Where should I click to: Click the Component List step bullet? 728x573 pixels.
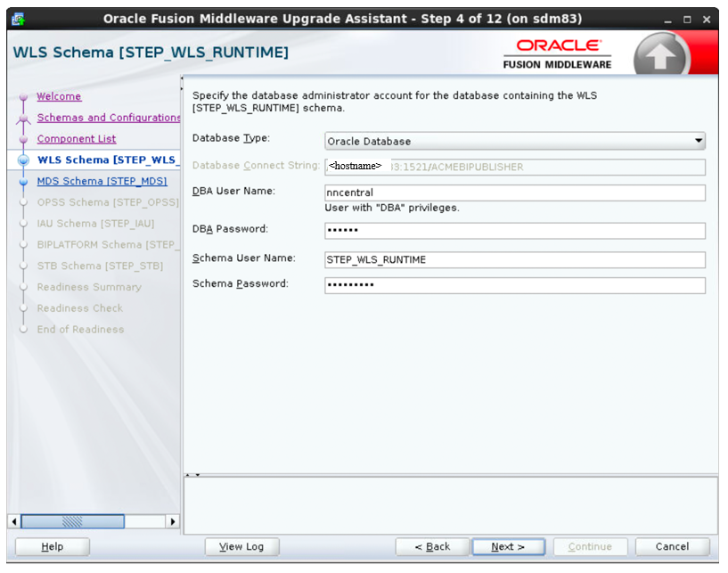(23, 139)
